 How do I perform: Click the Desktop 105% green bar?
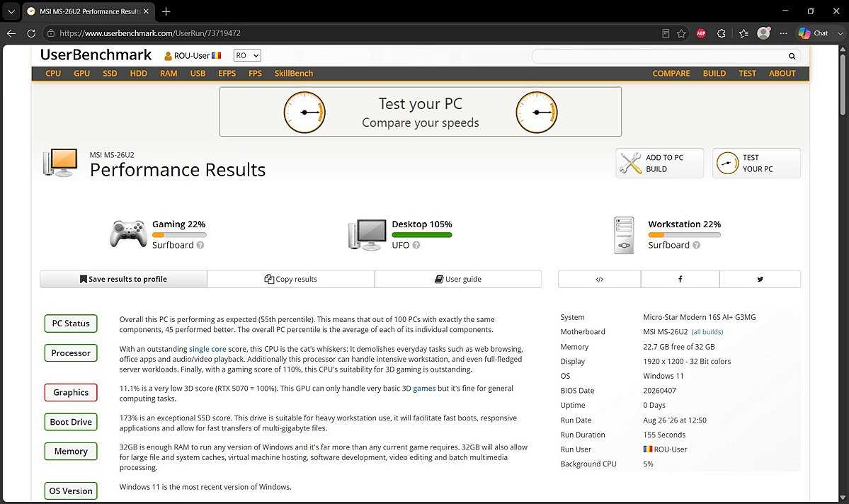(x=422, y=235)
